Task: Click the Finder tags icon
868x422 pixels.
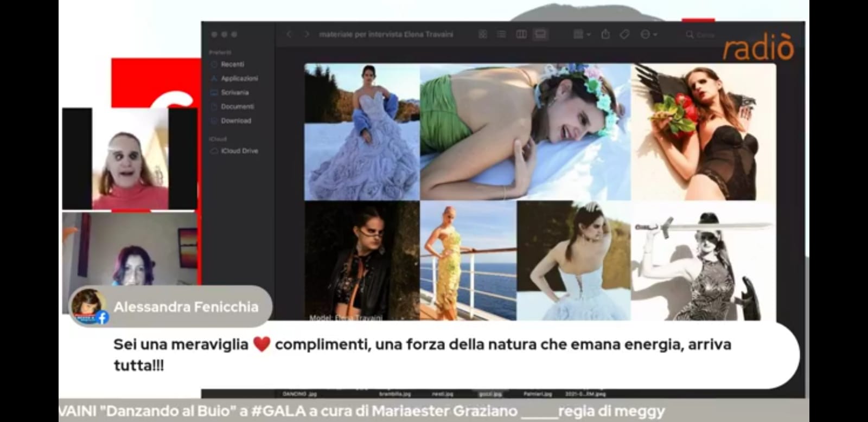Action: click(x=624, y=34)
